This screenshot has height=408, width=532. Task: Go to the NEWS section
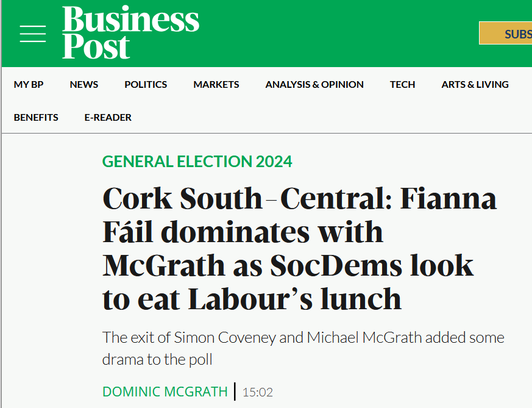coord(84,85)
